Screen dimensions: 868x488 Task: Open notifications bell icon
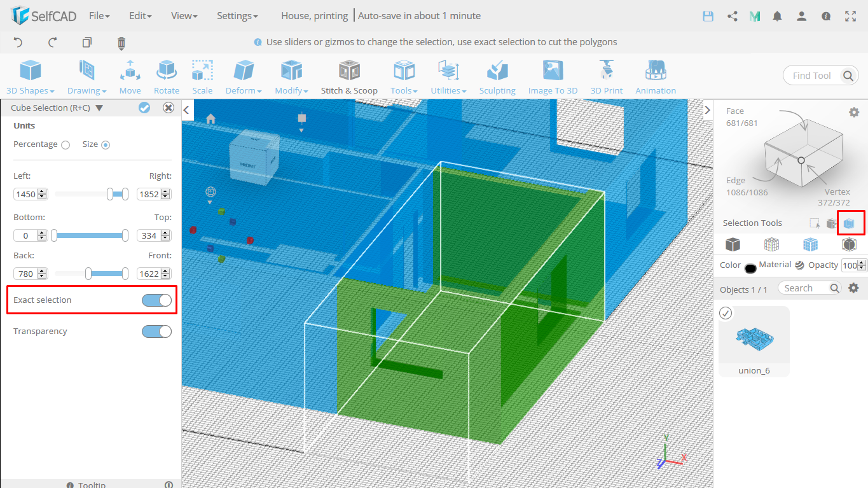click(777, 17)
